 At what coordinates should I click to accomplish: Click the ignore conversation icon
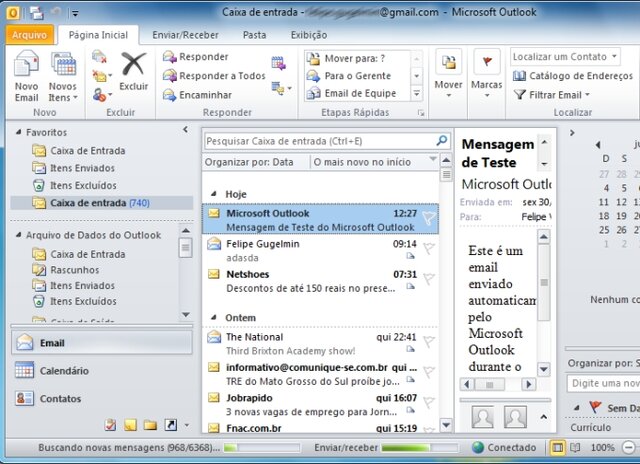tap(99, 57)
